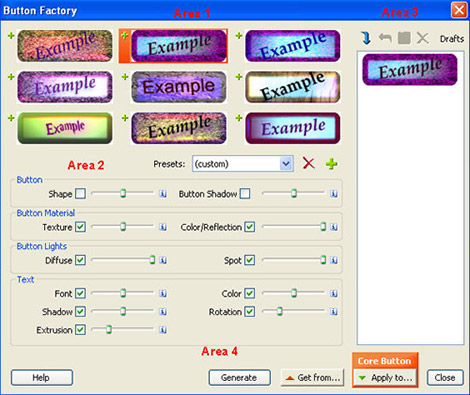The image size is (470, 395).
Task: Open the Get from... menu button
Action: pyautogui.click(x=312, y=378)
